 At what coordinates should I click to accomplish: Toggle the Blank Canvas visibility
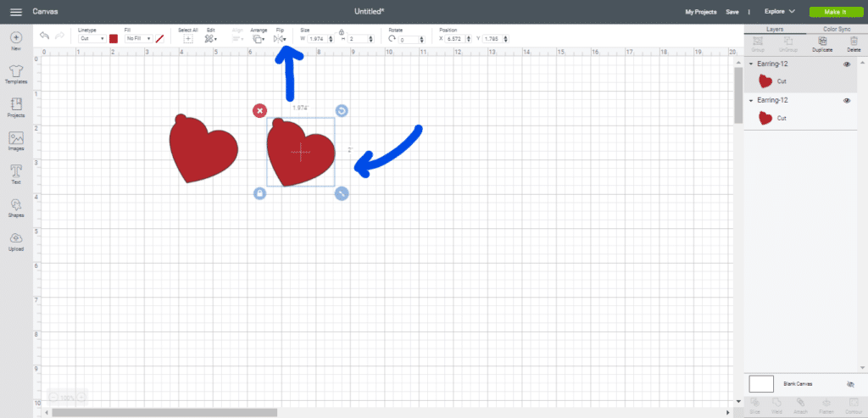[x=849, y=384]
